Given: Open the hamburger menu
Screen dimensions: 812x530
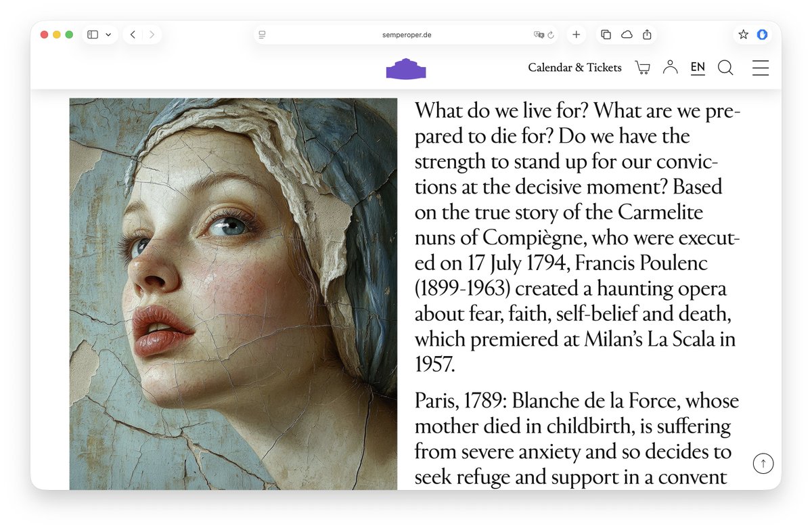Looking at the screenshot, I should click(x=761, y=68).
